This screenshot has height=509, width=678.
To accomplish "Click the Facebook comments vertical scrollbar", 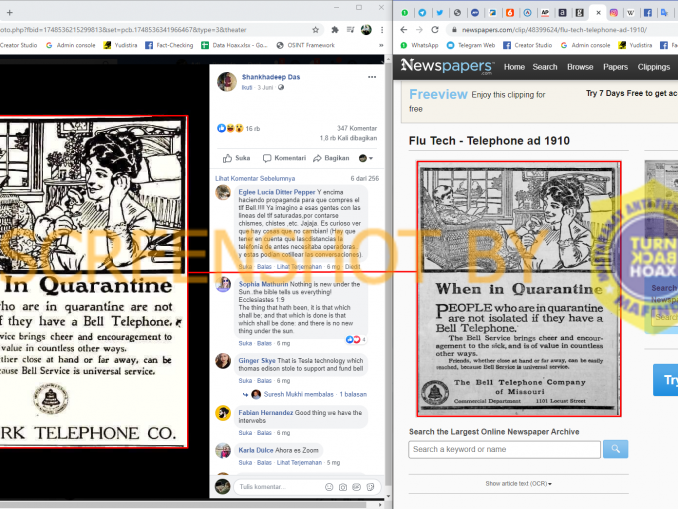I will tap(388, 277).
